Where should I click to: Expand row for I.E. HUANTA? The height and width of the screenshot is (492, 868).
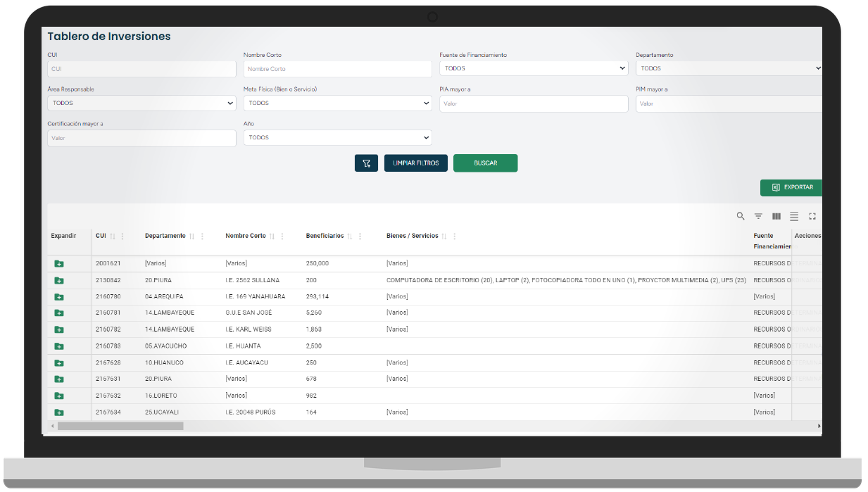(x=59, y=346)
